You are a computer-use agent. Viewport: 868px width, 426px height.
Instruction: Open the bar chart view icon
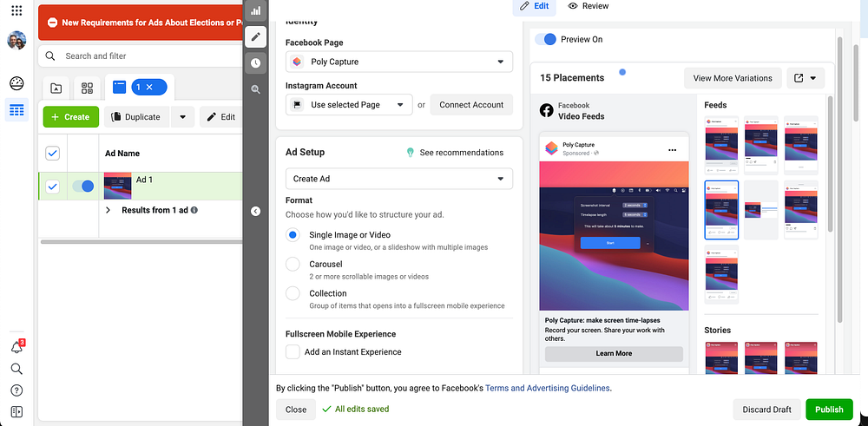[x=256, y=10]
